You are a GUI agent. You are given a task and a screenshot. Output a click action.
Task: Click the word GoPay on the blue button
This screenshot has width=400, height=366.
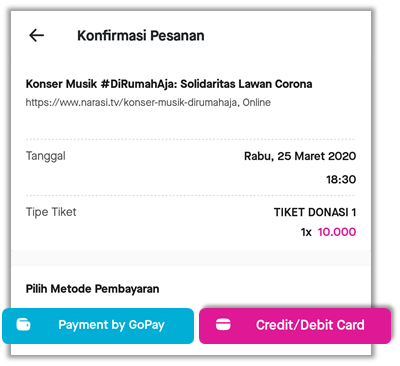[146, 325]
